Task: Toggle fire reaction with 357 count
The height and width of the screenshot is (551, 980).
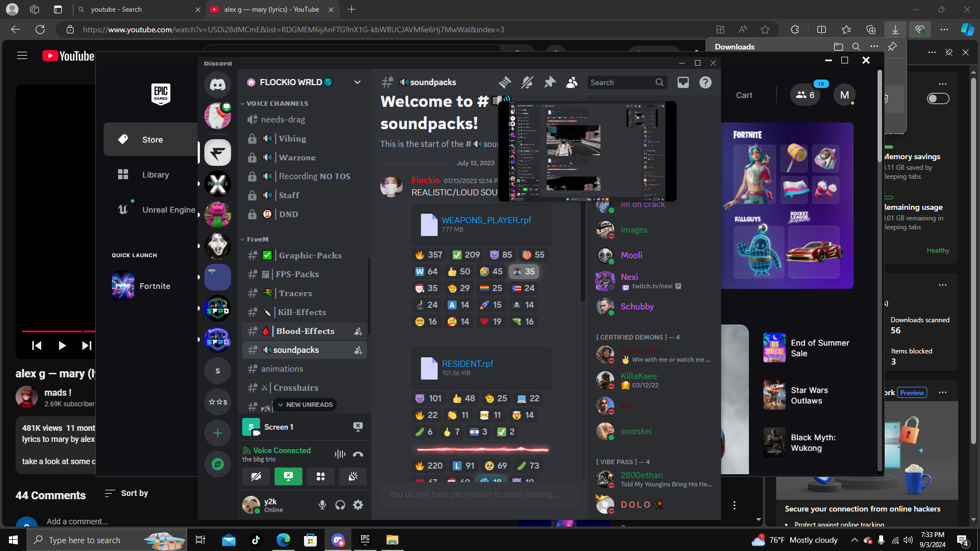Action: tap(428, 255)
